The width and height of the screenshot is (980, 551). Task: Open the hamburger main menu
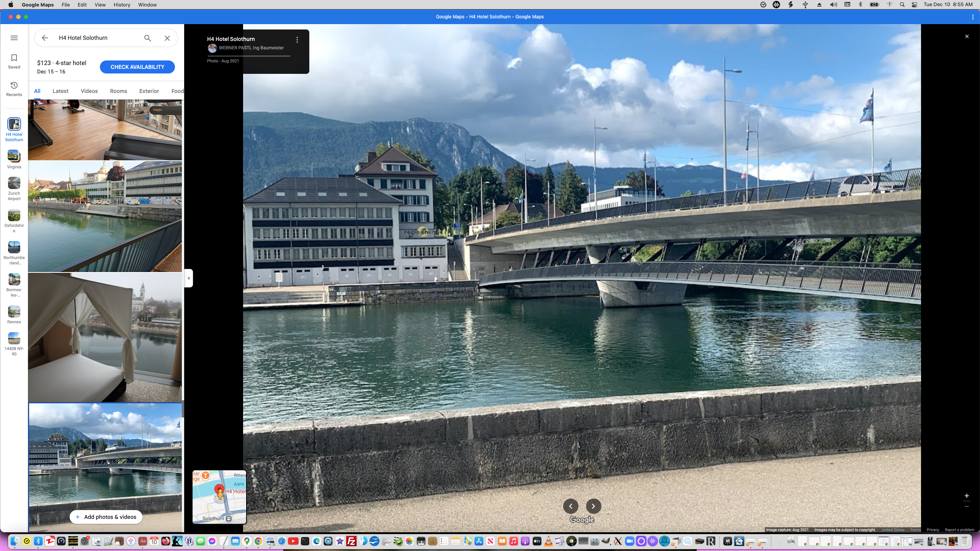pos(14,38)
